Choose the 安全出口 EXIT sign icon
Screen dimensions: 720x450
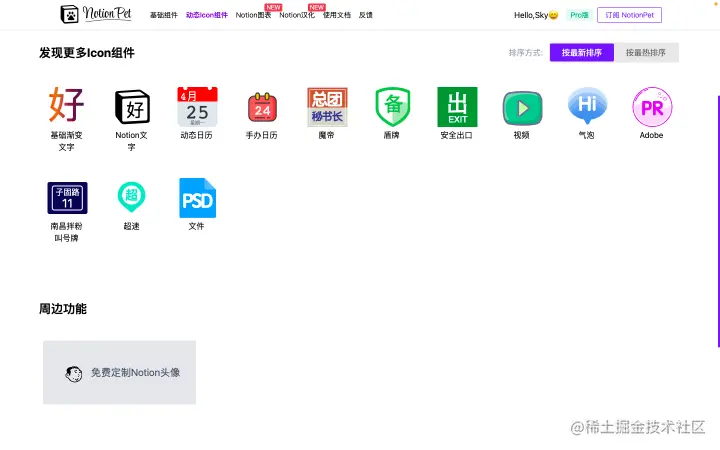pyautogui.click(x=457, y=107)
